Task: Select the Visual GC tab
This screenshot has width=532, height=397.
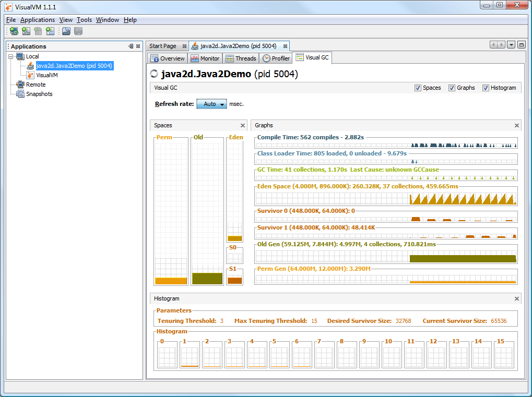Action: pos(312,57)
